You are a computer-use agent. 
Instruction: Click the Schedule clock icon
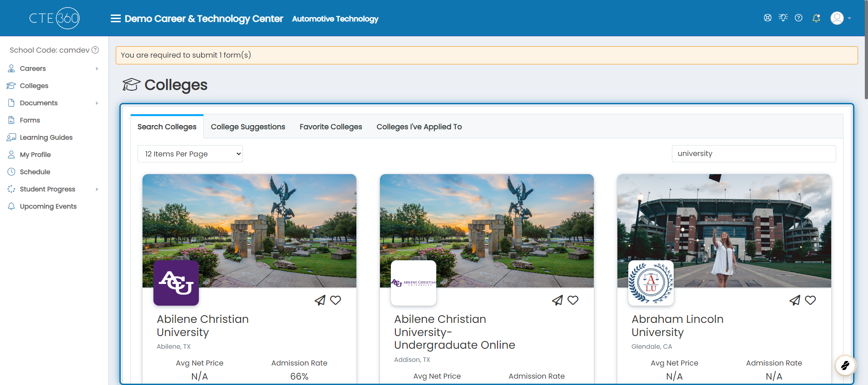[11, 172]
